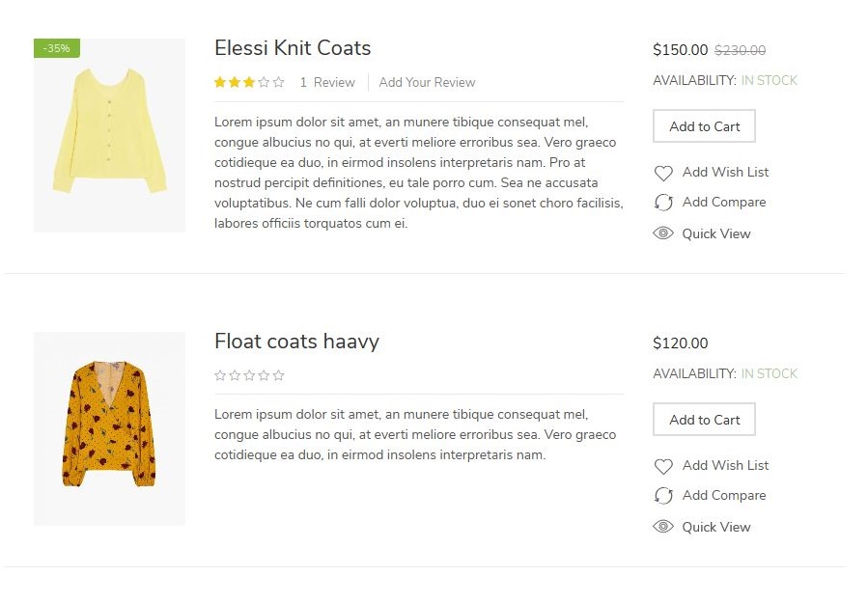Open Float coats haavy product title
Image resolution: width=868 pixels, height=603 pixels.
pos(296,342)
